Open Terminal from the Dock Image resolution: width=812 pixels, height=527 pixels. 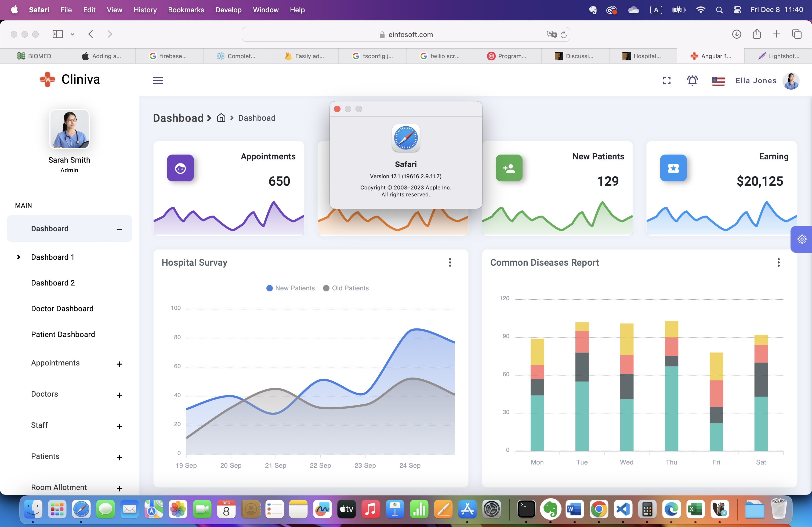(x=526, y=509)
